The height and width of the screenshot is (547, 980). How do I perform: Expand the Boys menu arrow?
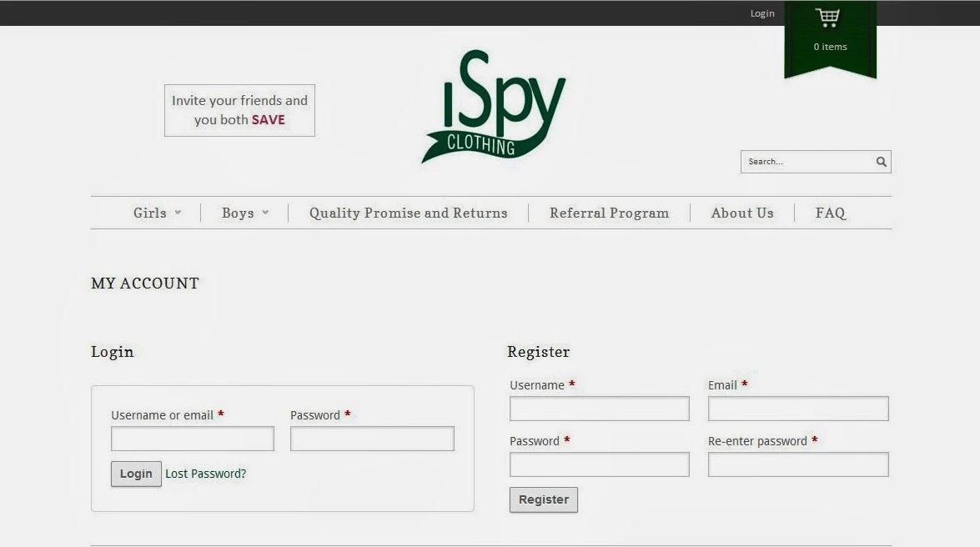coord(265,213)
